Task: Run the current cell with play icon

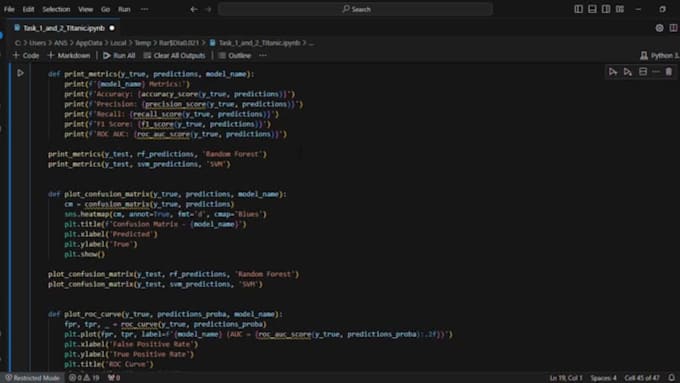Action: tap(20, 73)
